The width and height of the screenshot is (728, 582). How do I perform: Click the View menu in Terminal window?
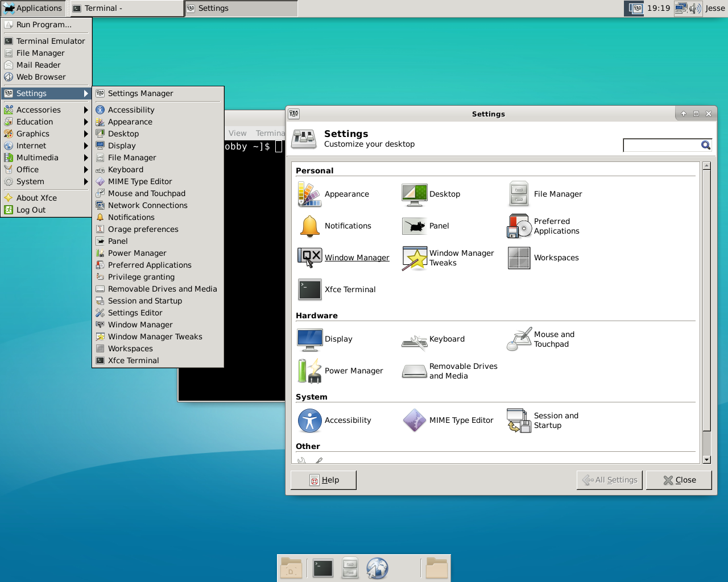click(238, 133)
